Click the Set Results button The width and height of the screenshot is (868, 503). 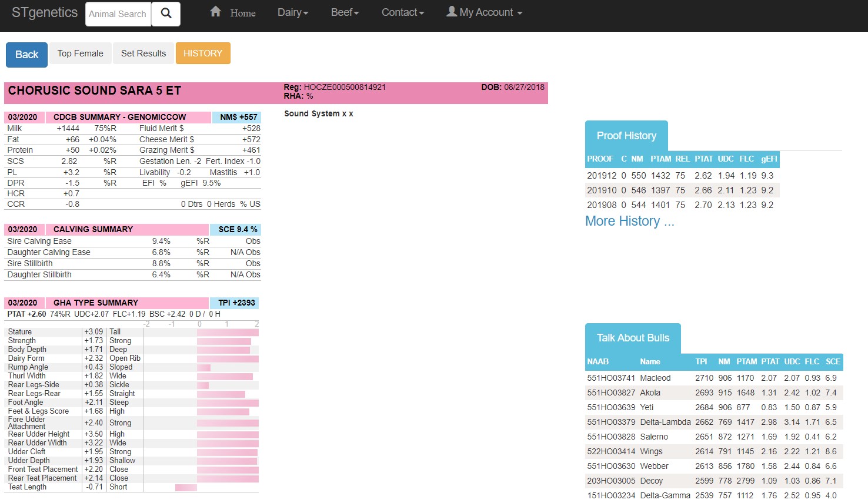(x=143, y=53)
